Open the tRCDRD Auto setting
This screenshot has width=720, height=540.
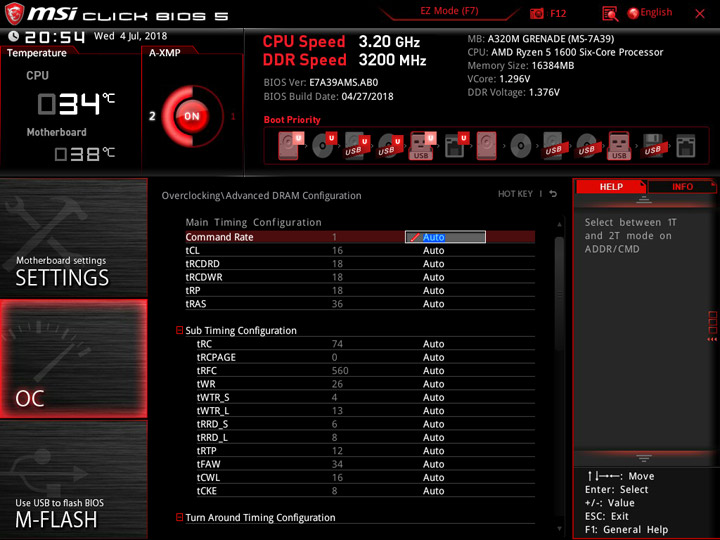[433, 264]
